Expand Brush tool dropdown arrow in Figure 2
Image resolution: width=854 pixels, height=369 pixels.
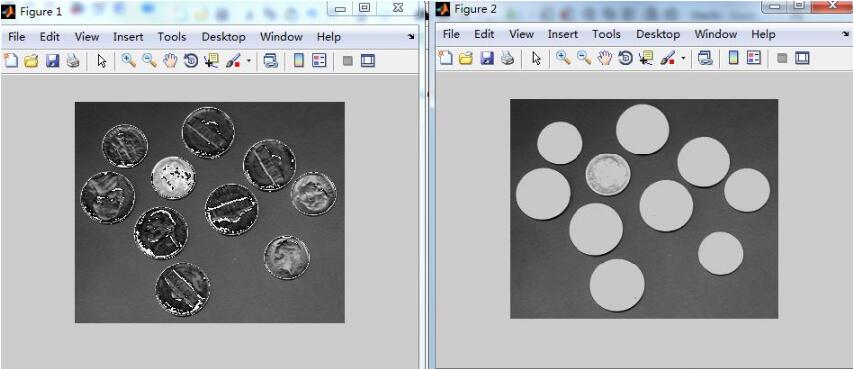point(683,58)
